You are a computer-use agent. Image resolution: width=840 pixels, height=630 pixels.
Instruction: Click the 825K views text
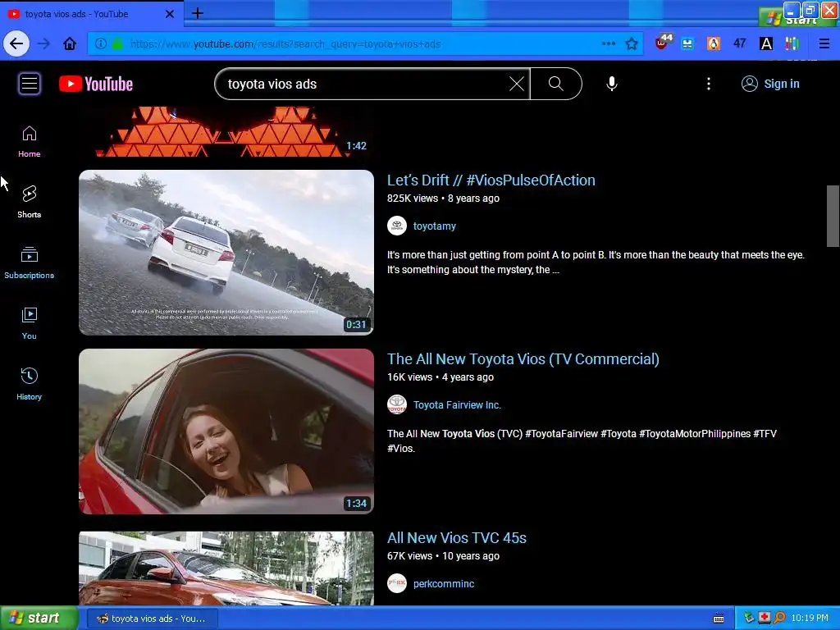[413, 199]
